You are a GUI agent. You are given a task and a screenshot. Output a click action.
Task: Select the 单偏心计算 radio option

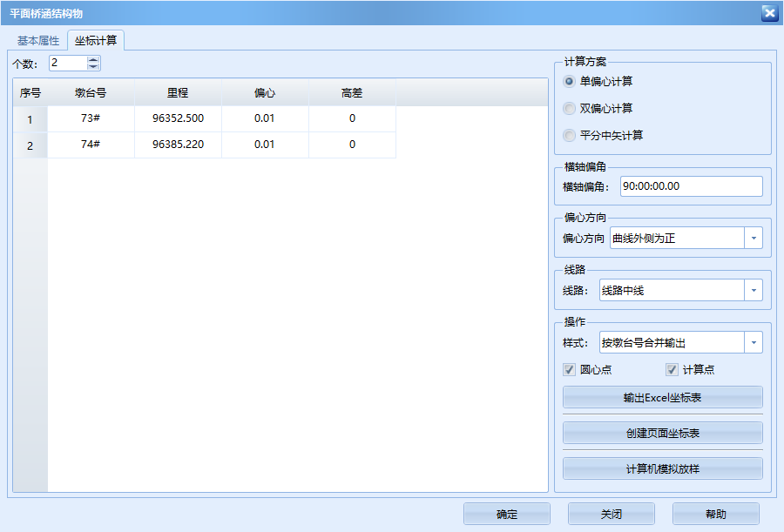[x=570, y=82]
